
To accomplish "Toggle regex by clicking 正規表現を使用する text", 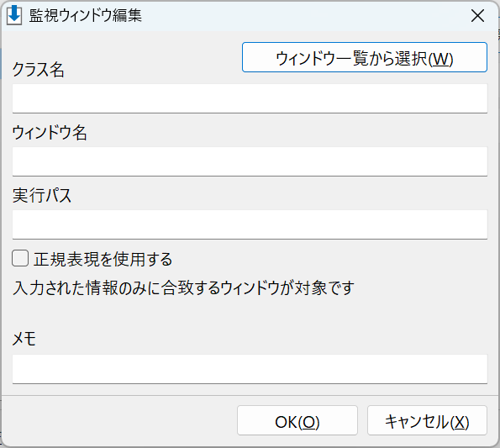I will (103, 259).
